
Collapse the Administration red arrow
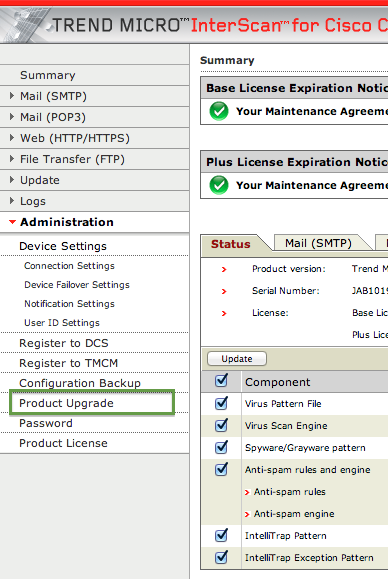(x=12, y=222)
